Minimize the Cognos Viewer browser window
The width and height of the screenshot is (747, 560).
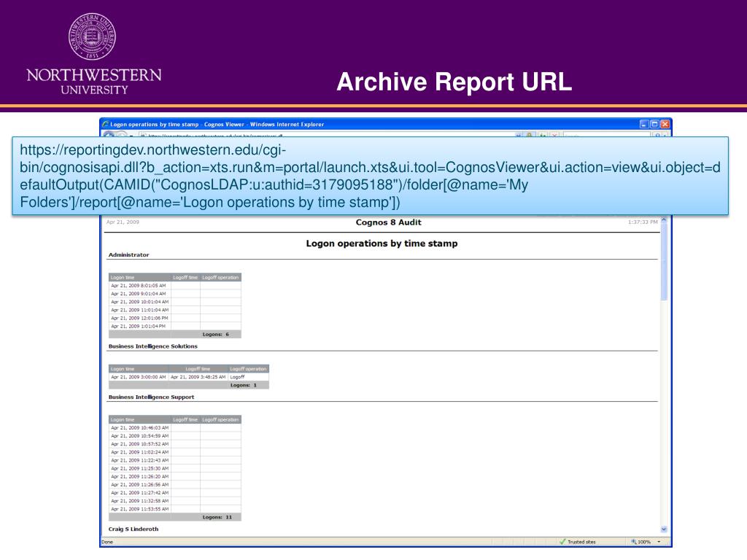[x=644, y=124]
